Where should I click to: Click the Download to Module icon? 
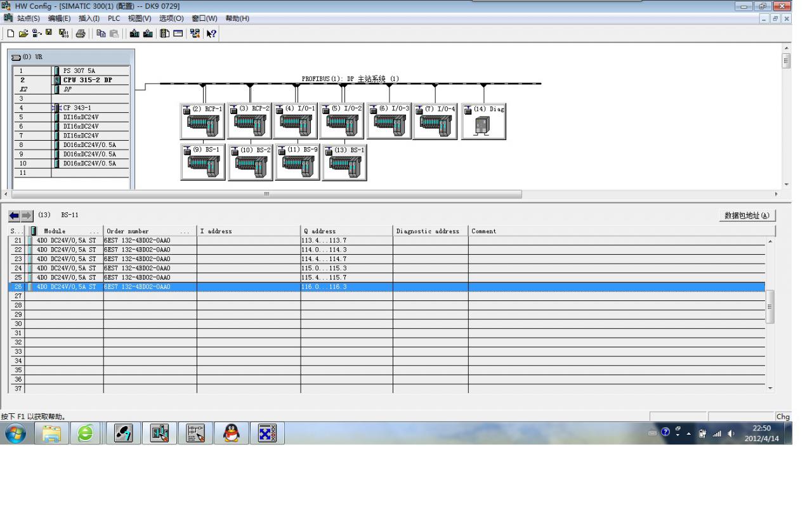tap(134, 33)
